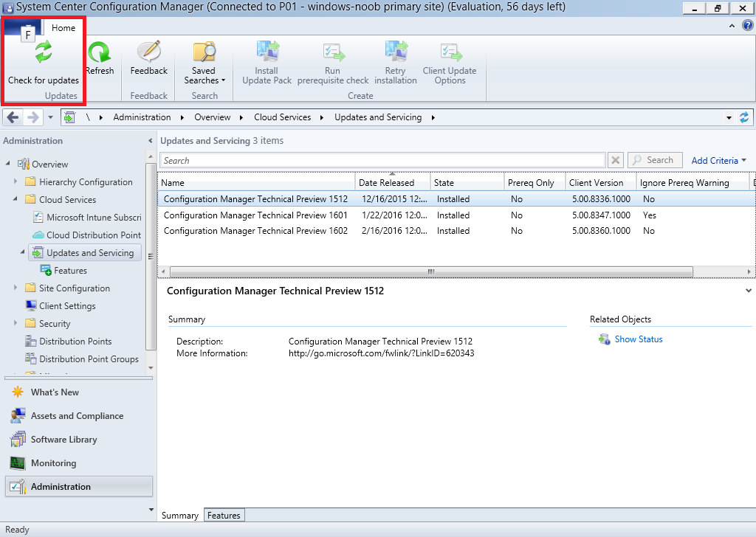
Task: Select the Technical Preview 1601 row
Action: click(x=456, y=215)
